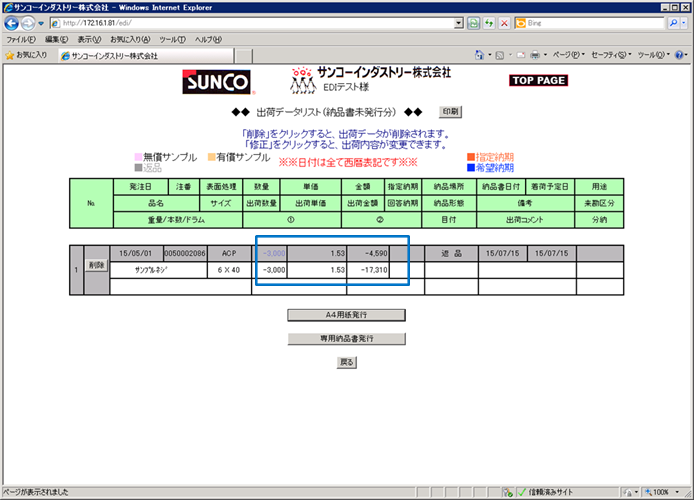
Task: Open the 表示(V) menu
Action: [x=89, y=39]
